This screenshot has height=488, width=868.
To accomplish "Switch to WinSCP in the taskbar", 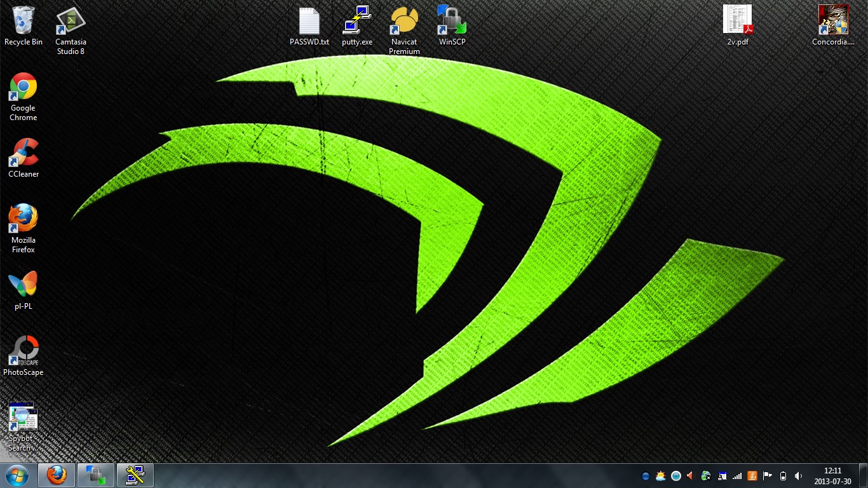I will [x=96, y=475].
